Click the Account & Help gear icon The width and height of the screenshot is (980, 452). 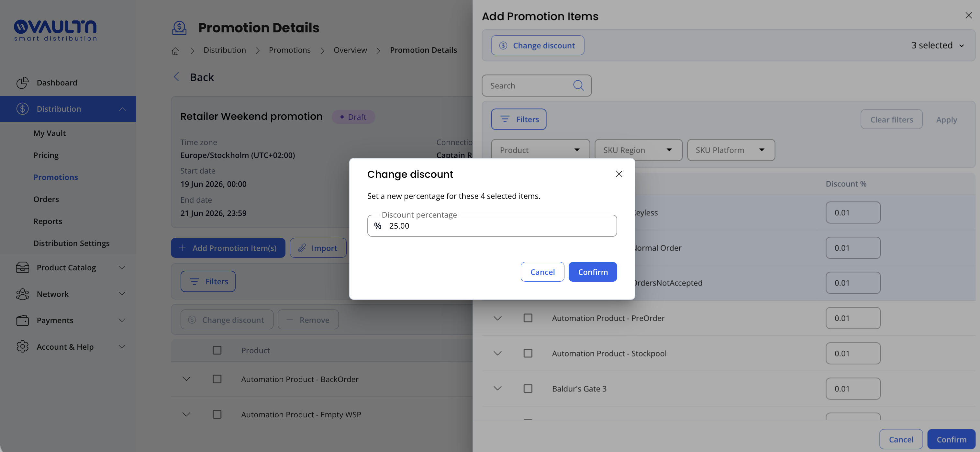(22, 347)
